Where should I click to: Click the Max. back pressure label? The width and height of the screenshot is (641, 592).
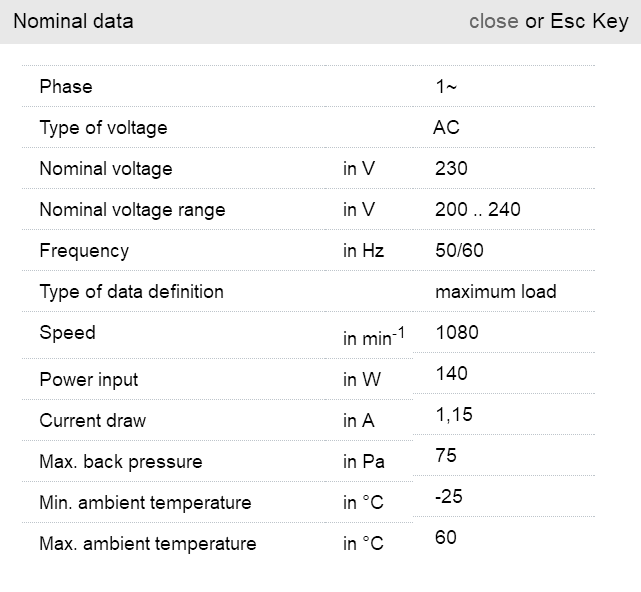coord(121,462)
